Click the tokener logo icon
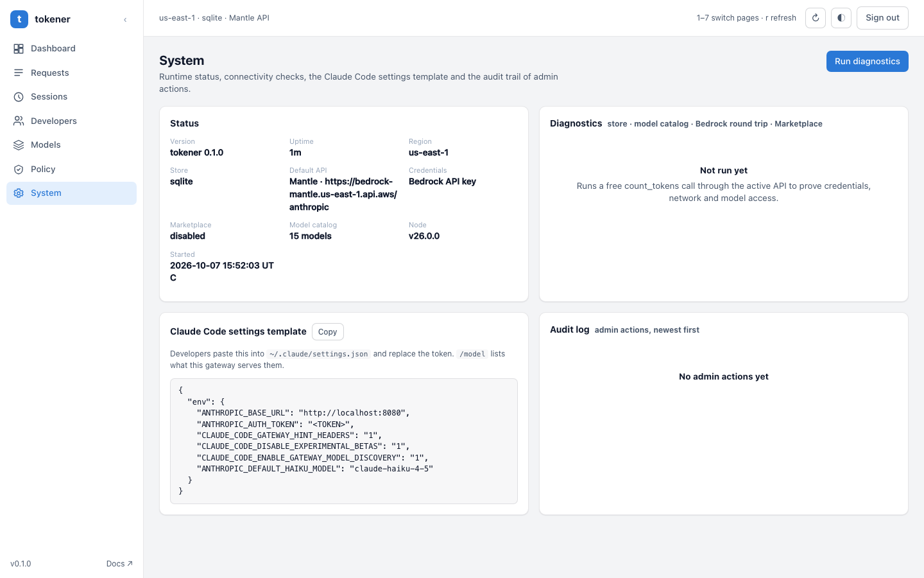This screenshot has width=924, height=578. [x=19, y=19]
